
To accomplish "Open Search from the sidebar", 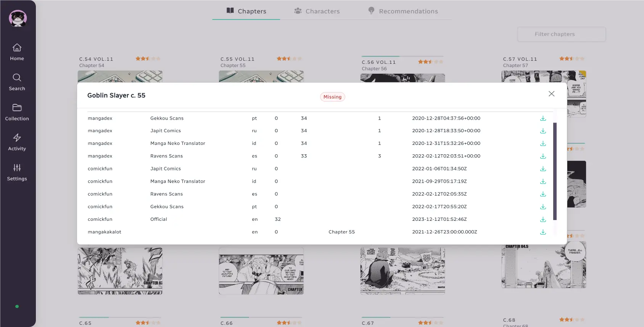I will (17, 82).
